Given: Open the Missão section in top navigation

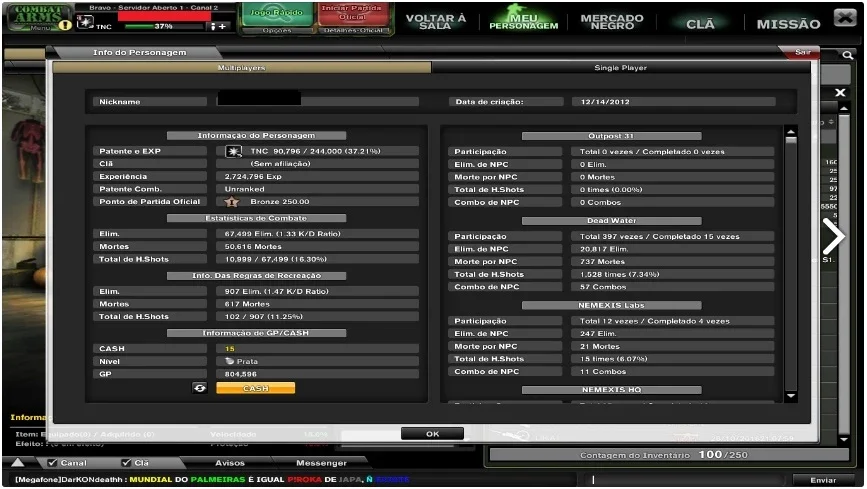Looking at the screenshot, I should [788, 24].
